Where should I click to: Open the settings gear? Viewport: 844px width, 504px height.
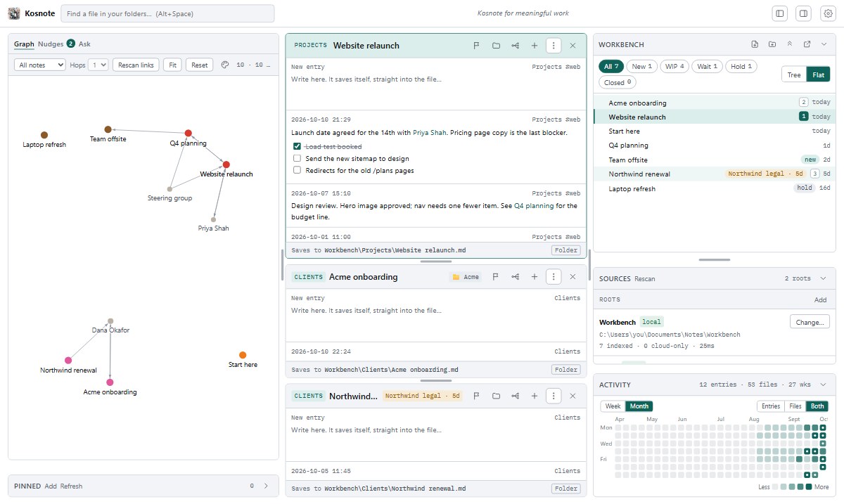point(827,13)
